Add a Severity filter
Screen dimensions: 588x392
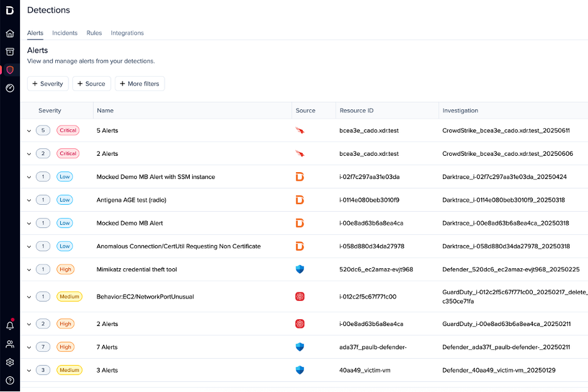click(48, 84)
